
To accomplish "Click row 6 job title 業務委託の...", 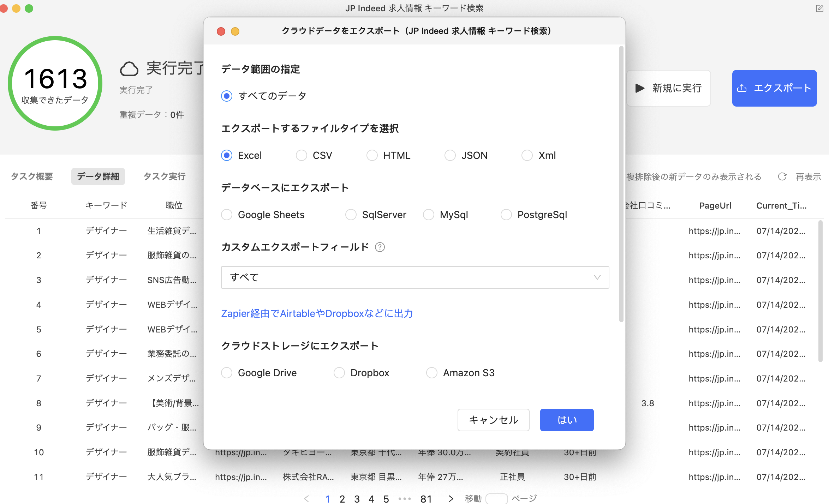I will point(172,354).
